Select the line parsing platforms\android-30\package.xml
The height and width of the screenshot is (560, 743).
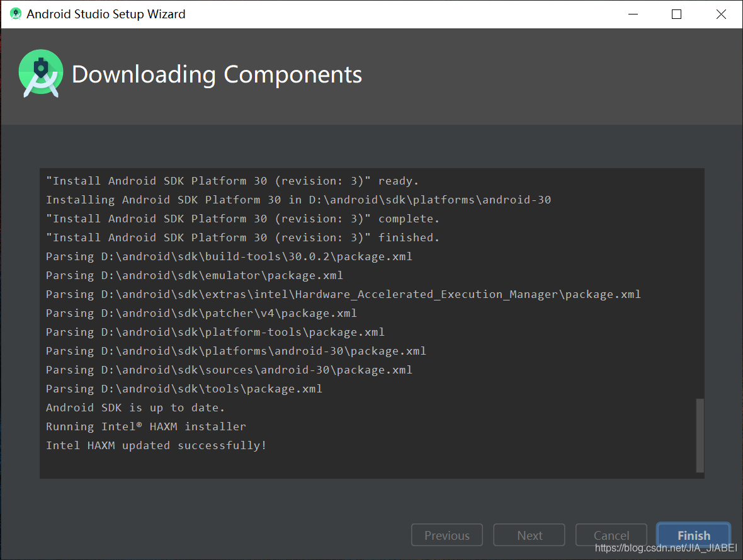click(x=236, y=351)
